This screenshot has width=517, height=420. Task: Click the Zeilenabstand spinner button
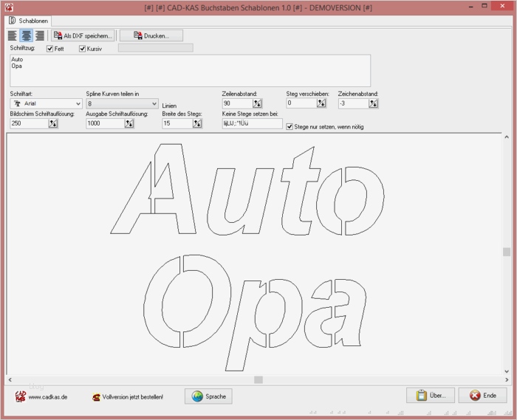pyautogui.click(x=257, y=104)
